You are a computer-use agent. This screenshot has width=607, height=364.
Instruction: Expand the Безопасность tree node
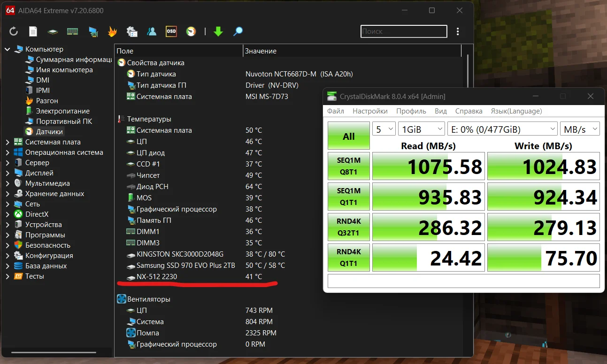7,245
